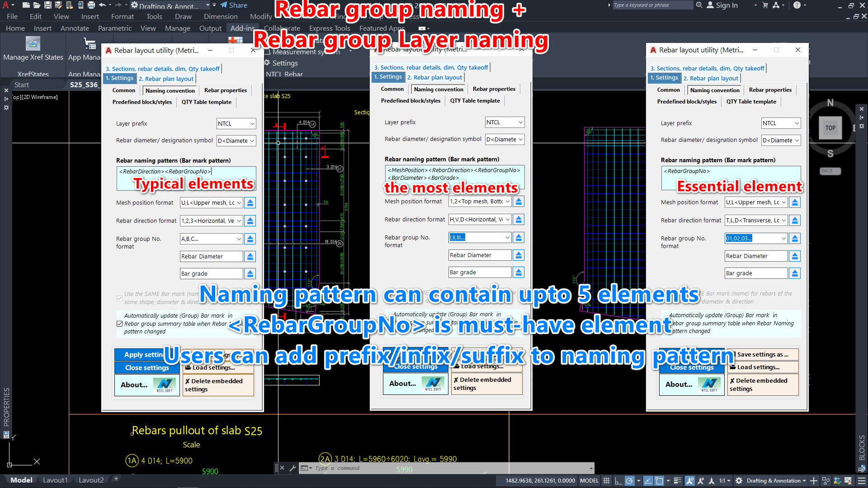Open Rebar direction format dropdown in right dialog
The height and width of the screenshot is (488, 868).
783,221
